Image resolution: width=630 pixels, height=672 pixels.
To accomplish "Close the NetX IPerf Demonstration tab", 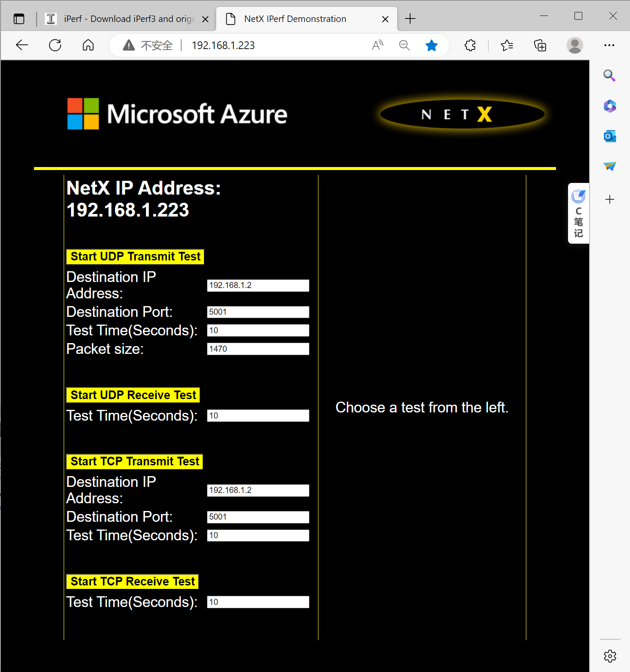I will [385, 19].
